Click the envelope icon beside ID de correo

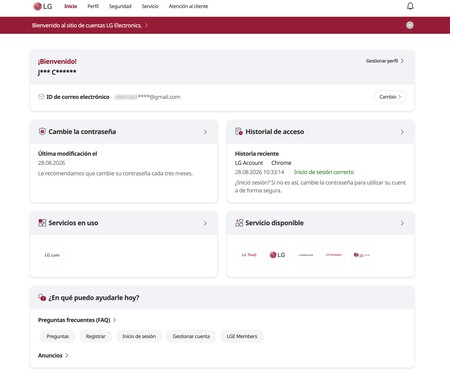[41, 97]
